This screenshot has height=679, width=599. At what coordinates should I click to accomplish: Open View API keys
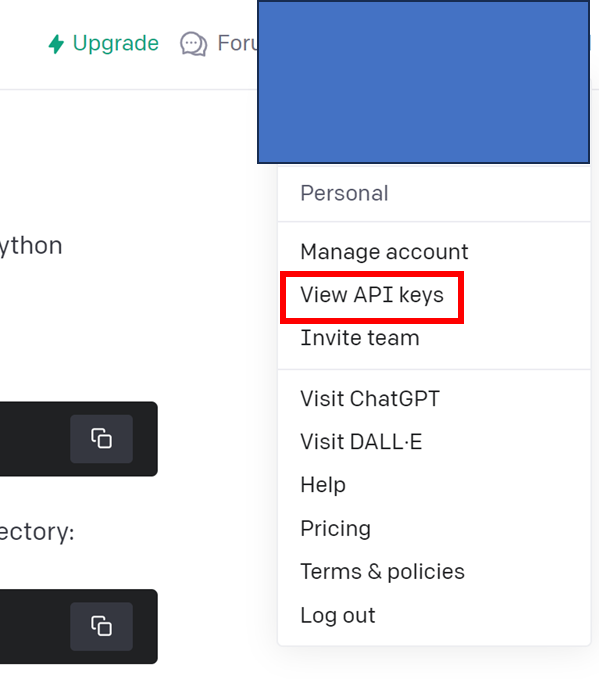(372, 295)
